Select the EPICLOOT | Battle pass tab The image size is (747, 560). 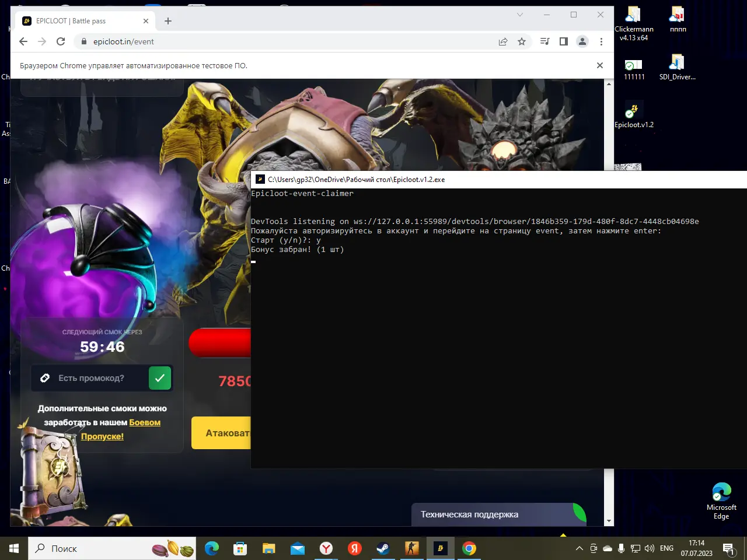(85, 21)
